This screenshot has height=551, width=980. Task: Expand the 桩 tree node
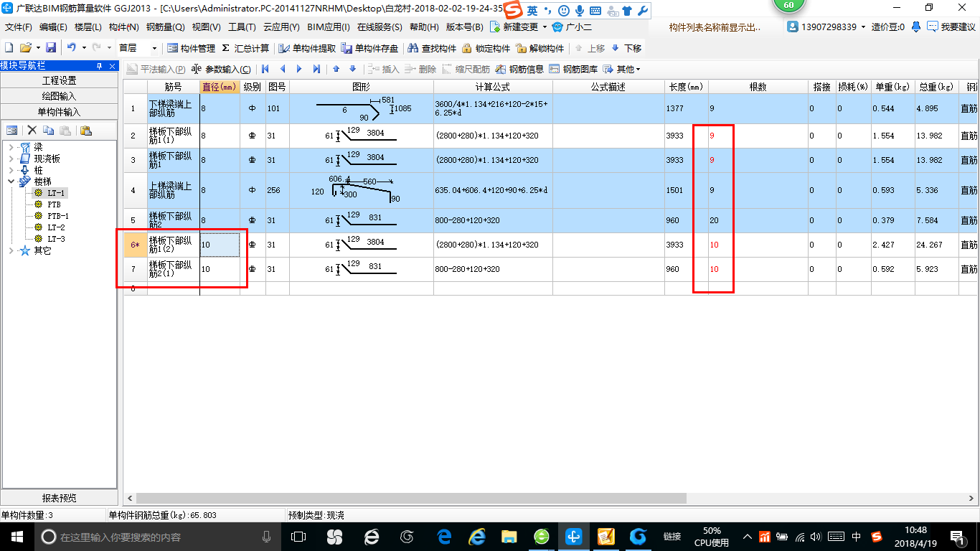[x=11, y=170]
